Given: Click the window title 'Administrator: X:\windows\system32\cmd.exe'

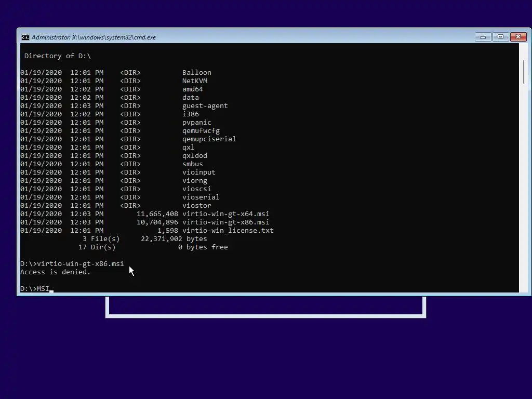Looking at the screenshot, I should click(94, 37).
